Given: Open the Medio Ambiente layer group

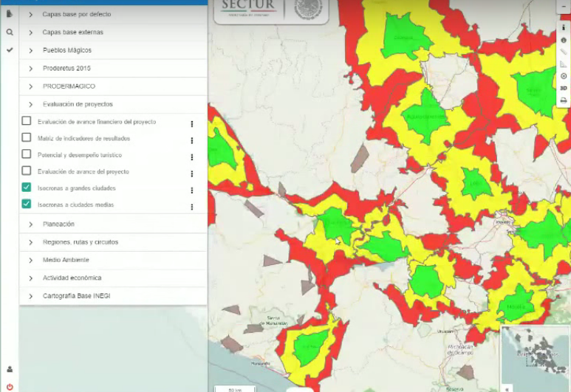Looking at the screenshot, I should click(31, 260).
